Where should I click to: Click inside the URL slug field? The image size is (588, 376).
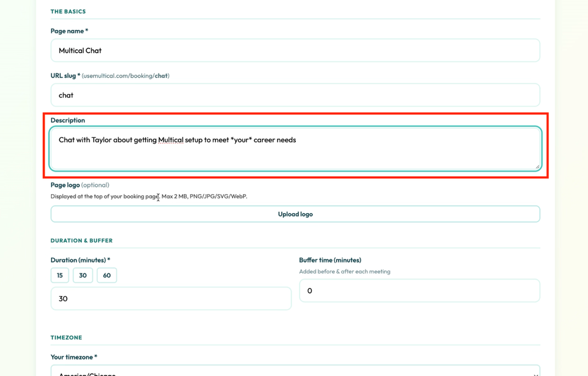294,94
